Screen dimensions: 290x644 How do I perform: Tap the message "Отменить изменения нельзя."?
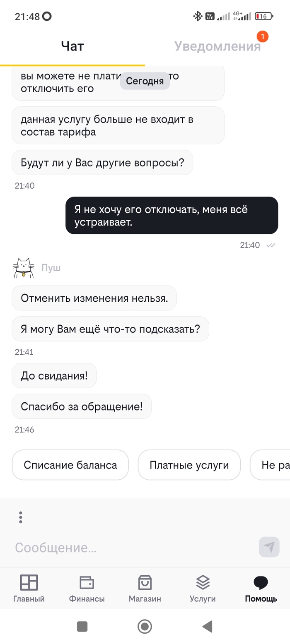(x=94, y=298)
